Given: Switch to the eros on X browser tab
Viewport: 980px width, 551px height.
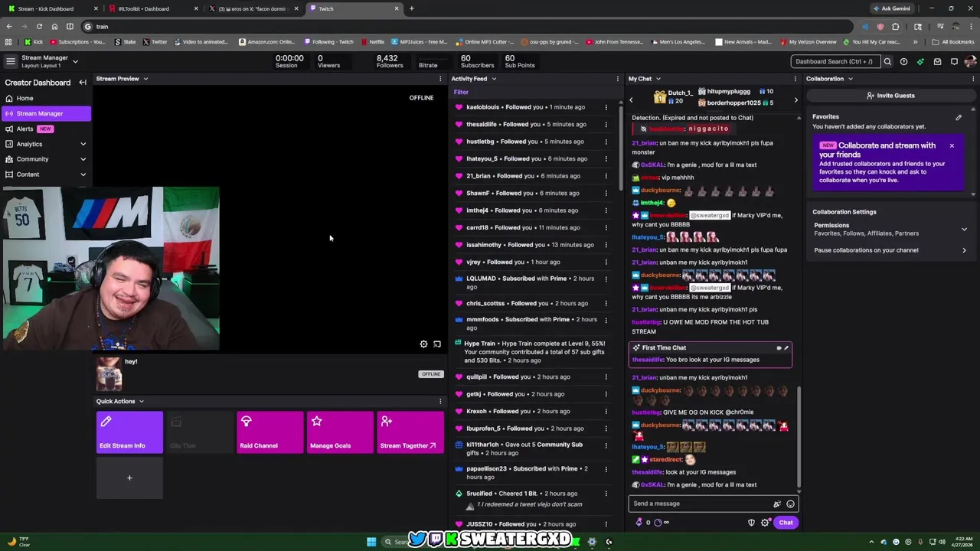Looking at the screenshot, I should pyautogui.click(x=254, y=8).
